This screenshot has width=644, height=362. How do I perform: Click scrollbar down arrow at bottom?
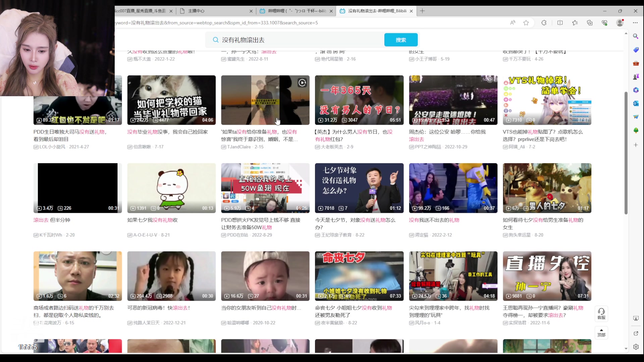click(x=626, y=349)
